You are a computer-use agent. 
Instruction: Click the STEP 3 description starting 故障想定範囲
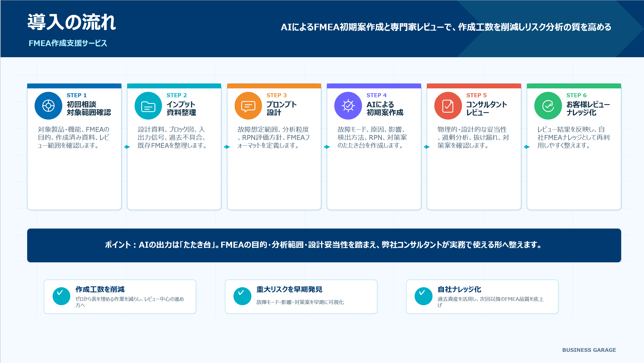(273, 137)
